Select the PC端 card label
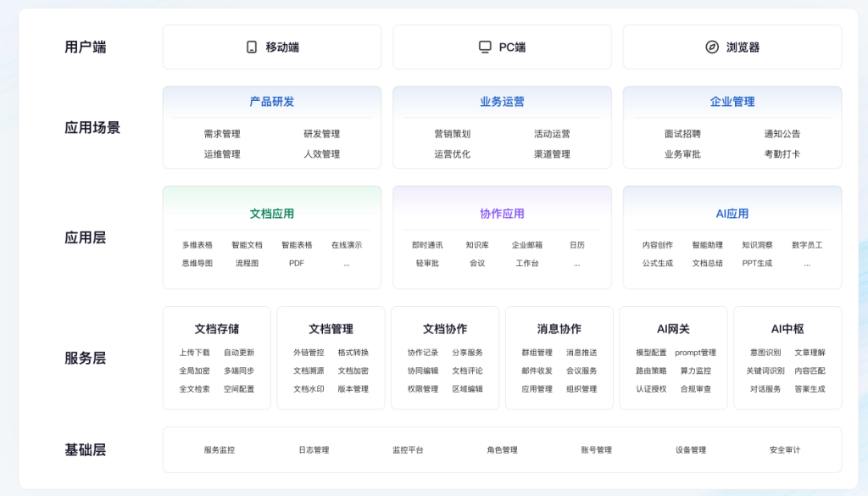 (x=512, y=47)
